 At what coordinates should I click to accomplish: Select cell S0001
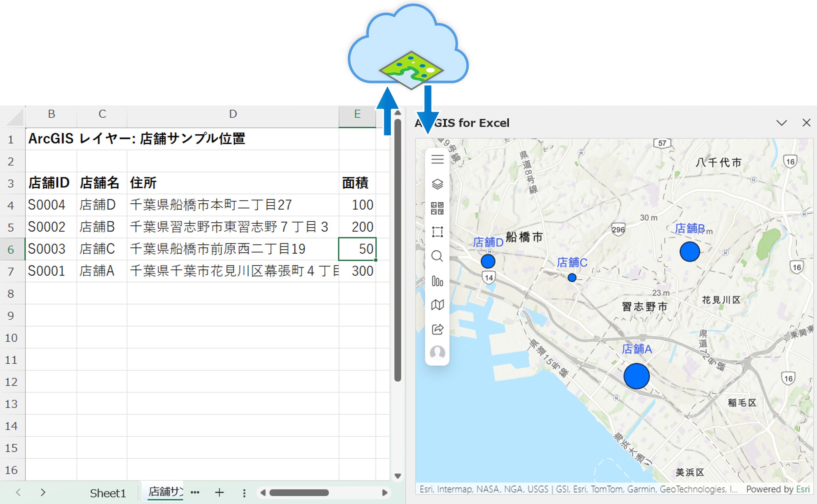(51, 271)
